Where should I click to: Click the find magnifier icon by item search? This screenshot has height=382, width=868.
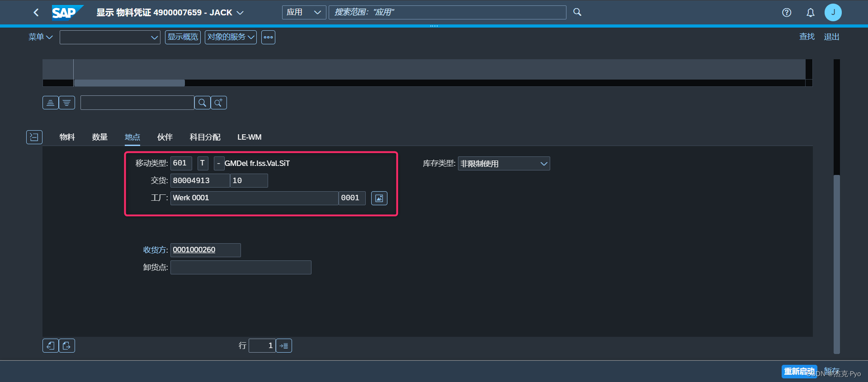click(202, 103)
